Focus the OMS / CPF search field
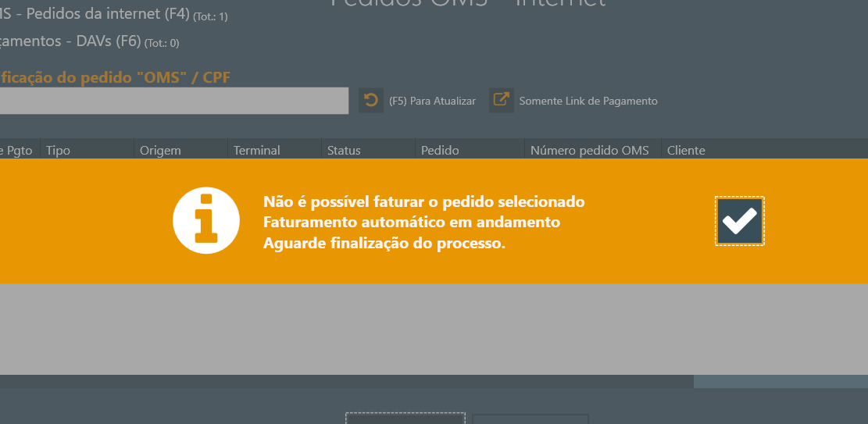 coord(173,101)
